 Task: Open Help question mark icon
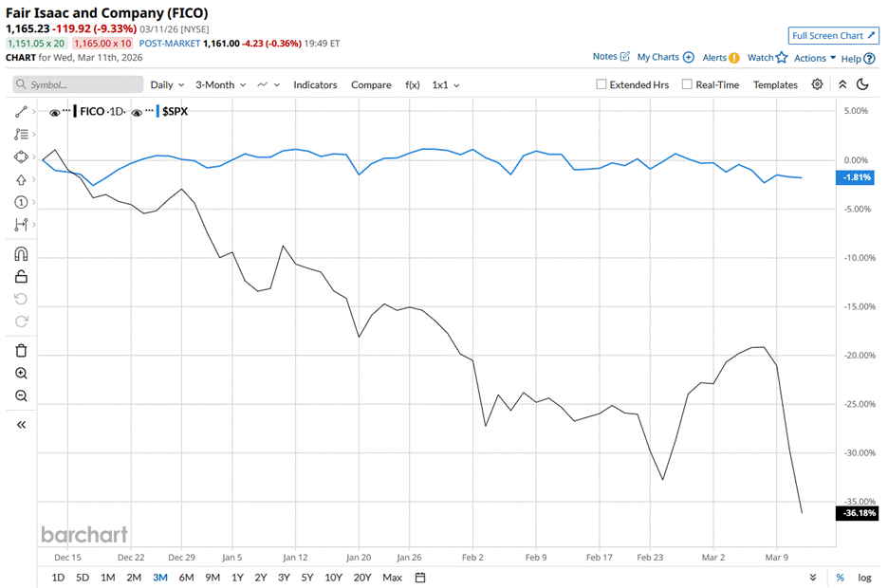pyautogui.click(x=870, y=58)
